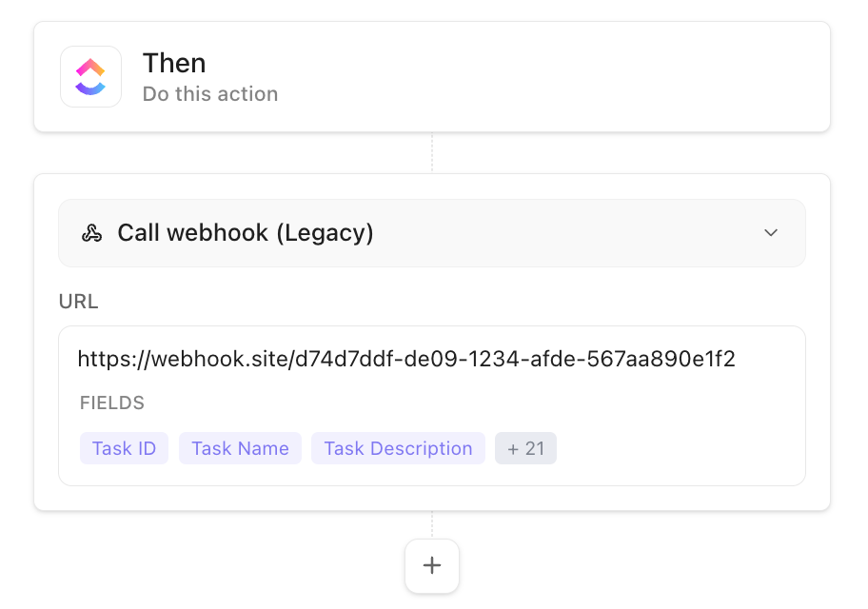This screenshot has height=609, width=868.
Task: Open the Call webhook (Legacy) dropdown label
Action: [245, 233]
